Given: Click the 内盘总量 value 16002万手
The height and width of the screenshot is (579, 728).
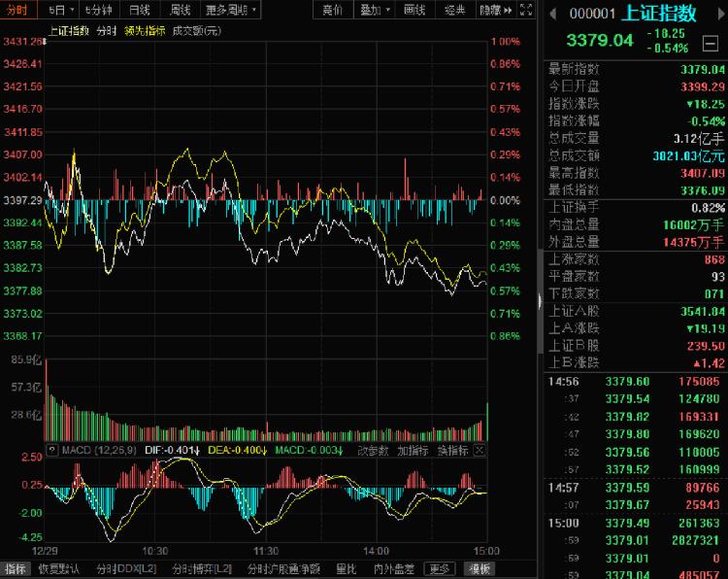Looking at the screenshot, I should pyautogui.click(x=694, y=225).
